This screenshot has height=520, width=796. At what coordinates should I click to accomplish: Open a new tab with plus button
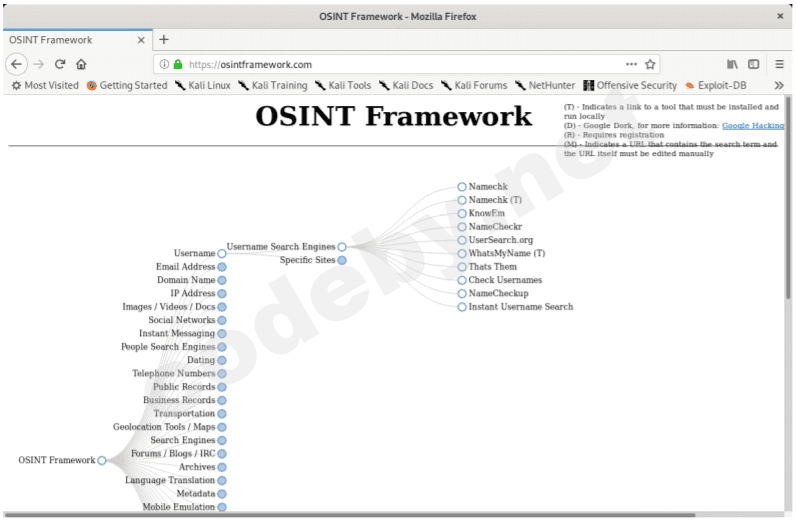pos(163,40)
